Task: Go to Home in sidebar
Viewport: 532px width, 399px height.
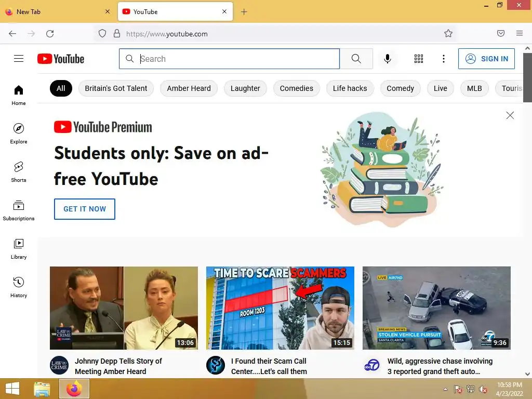Action: coord(19,96)
